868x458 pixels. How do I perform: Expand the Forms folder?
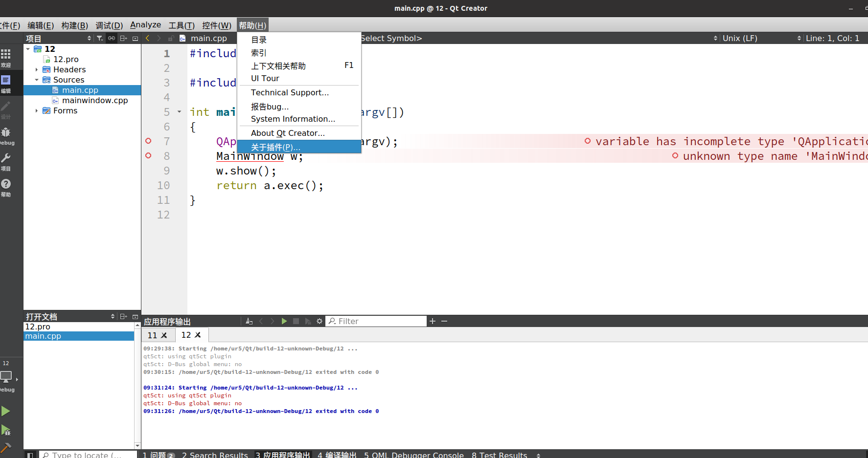pos(37,110)
